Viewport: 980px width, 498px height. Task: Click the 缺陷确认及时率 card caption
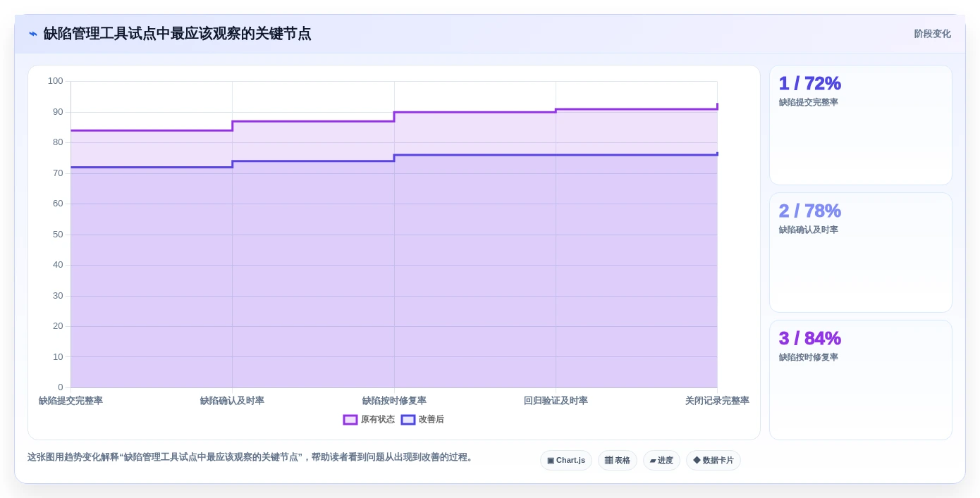[x=809, y=230]
